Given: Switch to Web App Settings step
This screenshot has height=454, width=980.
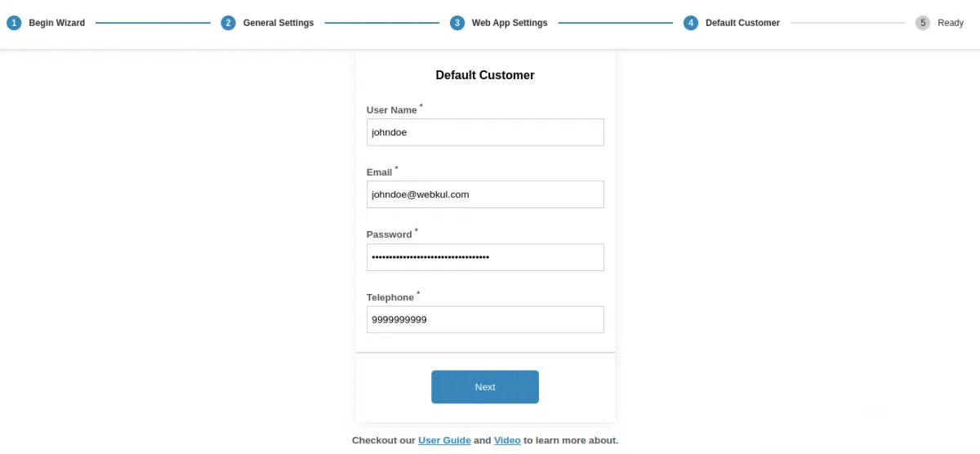Looking at the screenshot, I should pos(510,23).
